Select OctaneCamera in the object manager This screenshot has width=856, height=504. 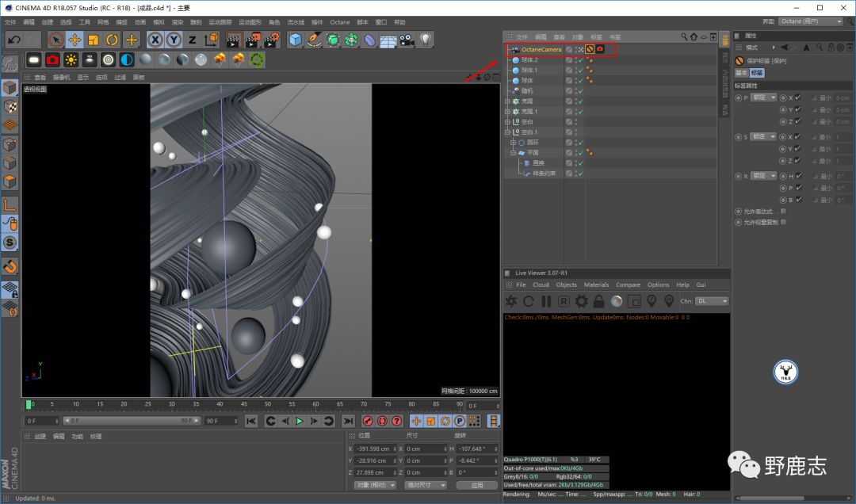click(541, 49)
